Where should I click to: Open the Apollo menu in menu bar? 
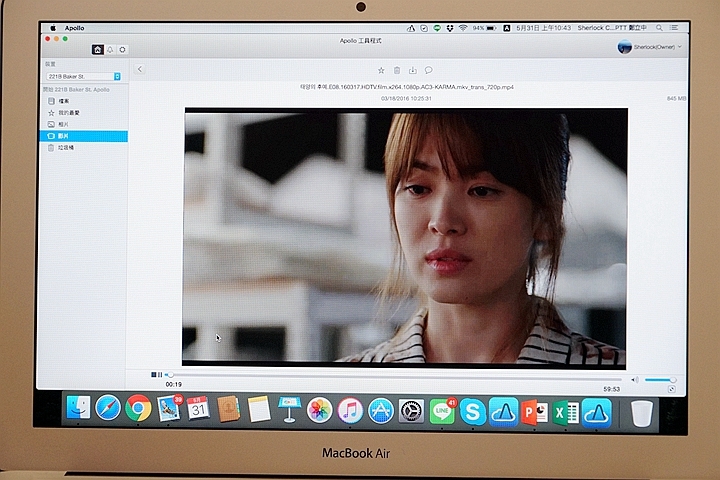pyautogui.click(x=74, y=28)
